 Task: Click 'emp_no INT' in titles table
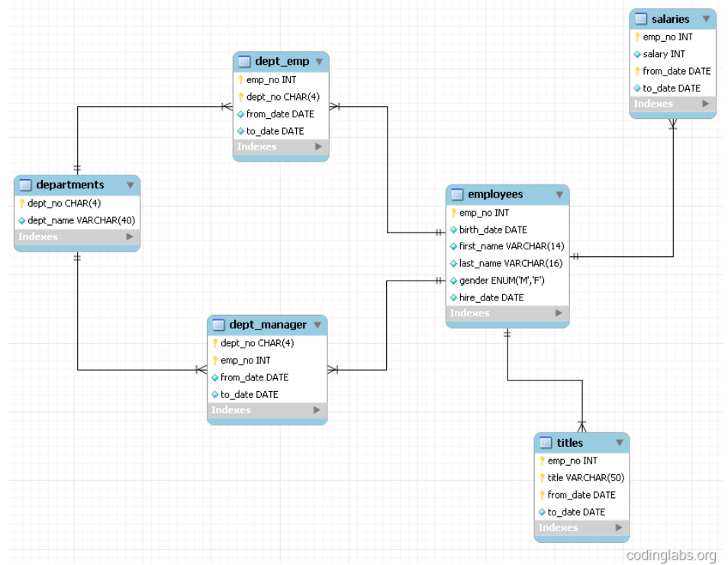pos(572,461)
